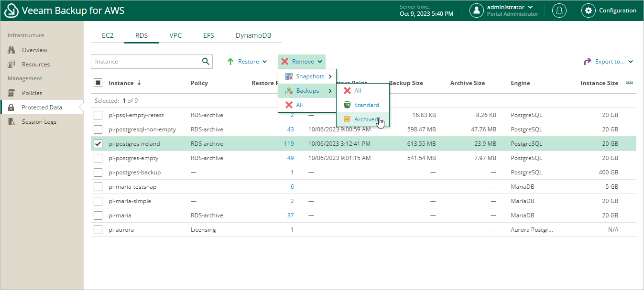The height and width of the screenshot is (290, 644).
Task: Click the green Standard bucket icon
Action: click(x=347, y=105)
